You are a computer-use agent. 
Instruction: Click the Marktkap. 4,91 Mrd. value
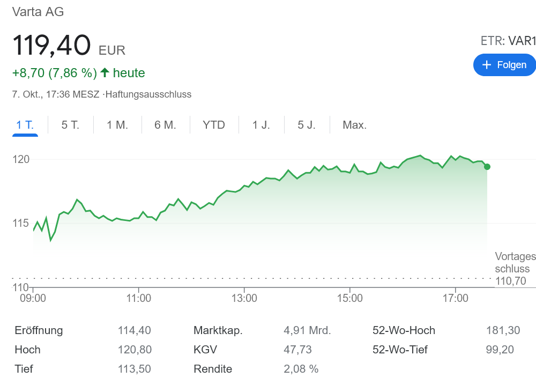(307, 330)
